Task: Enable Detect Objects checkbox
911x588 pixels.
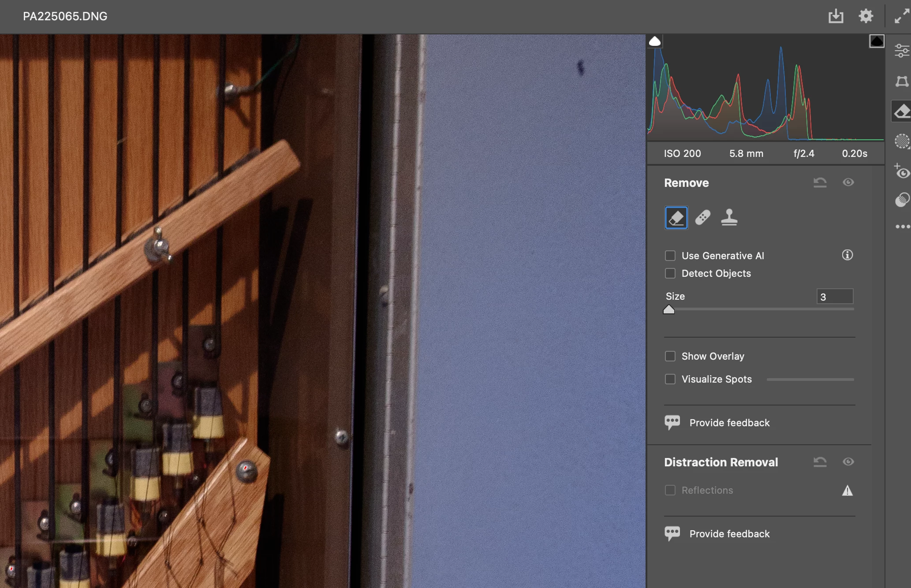Action: tap(670, 273)
